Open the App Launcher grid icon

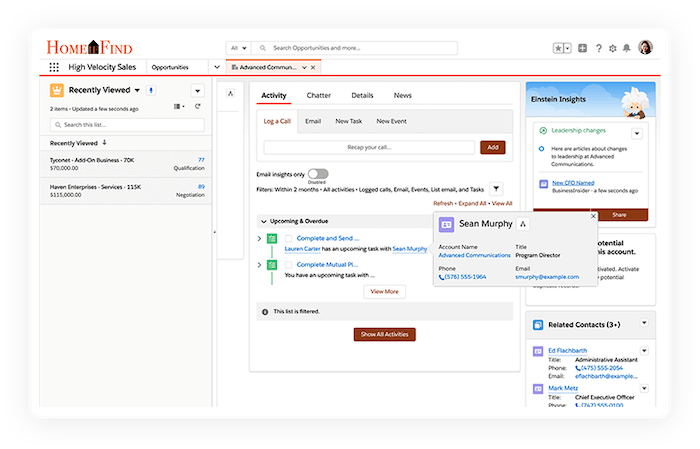coord(54,67)
